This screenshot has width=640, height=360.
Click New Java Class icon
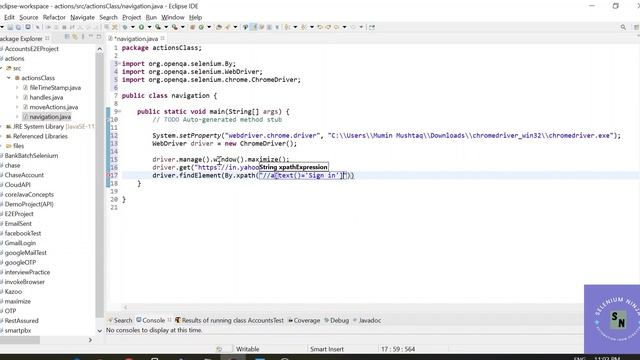[201, 27]
